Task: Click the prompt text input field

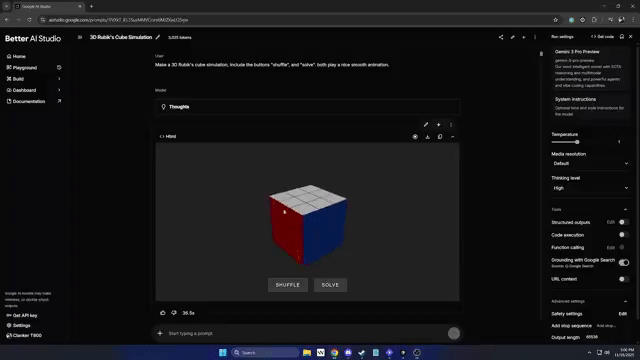Action: [306, 333]
